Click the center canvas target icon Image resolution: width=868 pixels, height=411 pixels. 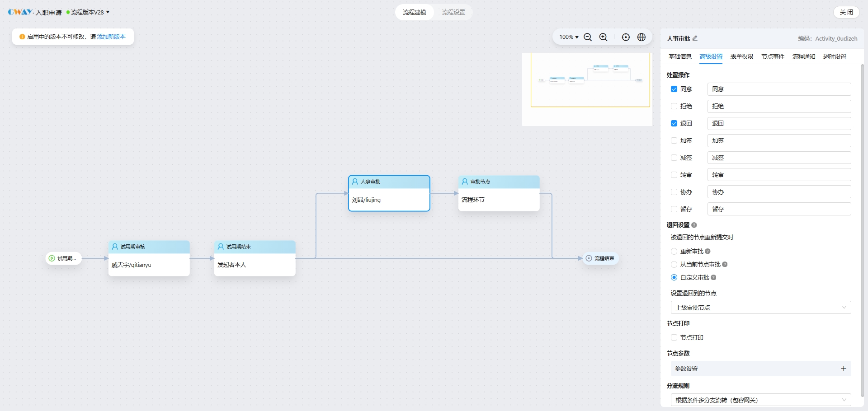(x=626, y=37)
